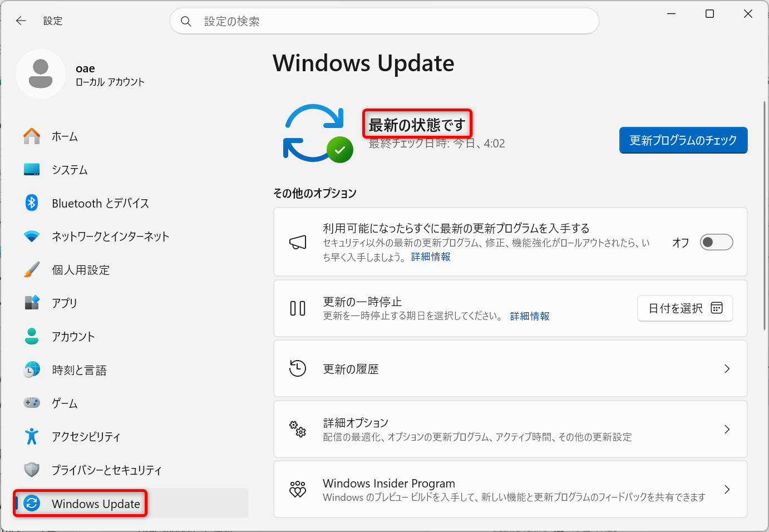Click the large update status sync icon

(318, 134)
